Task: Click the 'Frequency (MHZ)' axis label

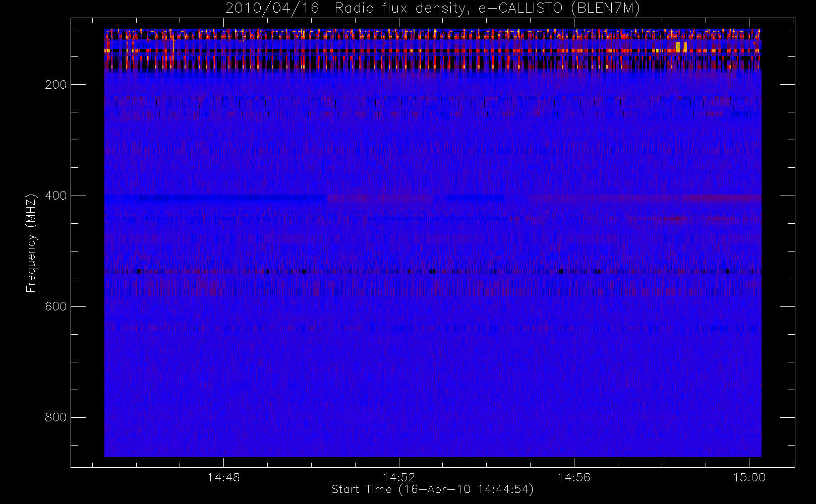Action: click(x=31, y=243)
